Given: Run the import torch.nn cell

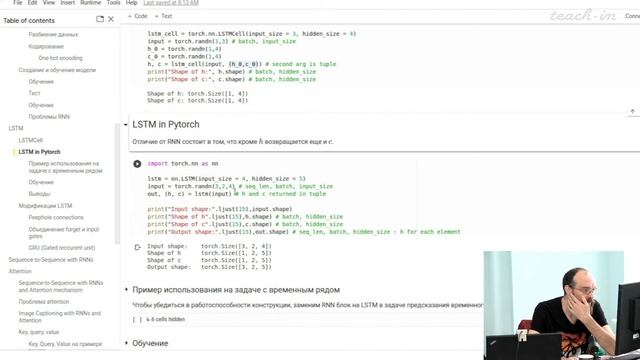Looking at the screenshot, I should point(137,164).
